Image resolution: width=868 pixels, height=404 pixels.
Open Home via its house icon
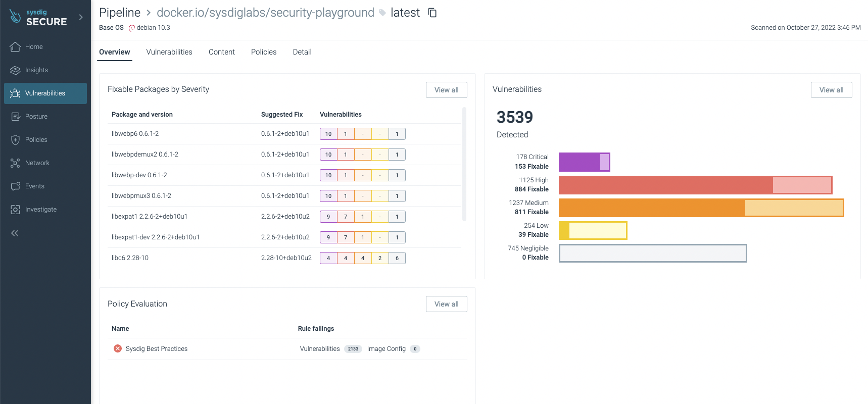pyautogui.click(x=15, y=46)
